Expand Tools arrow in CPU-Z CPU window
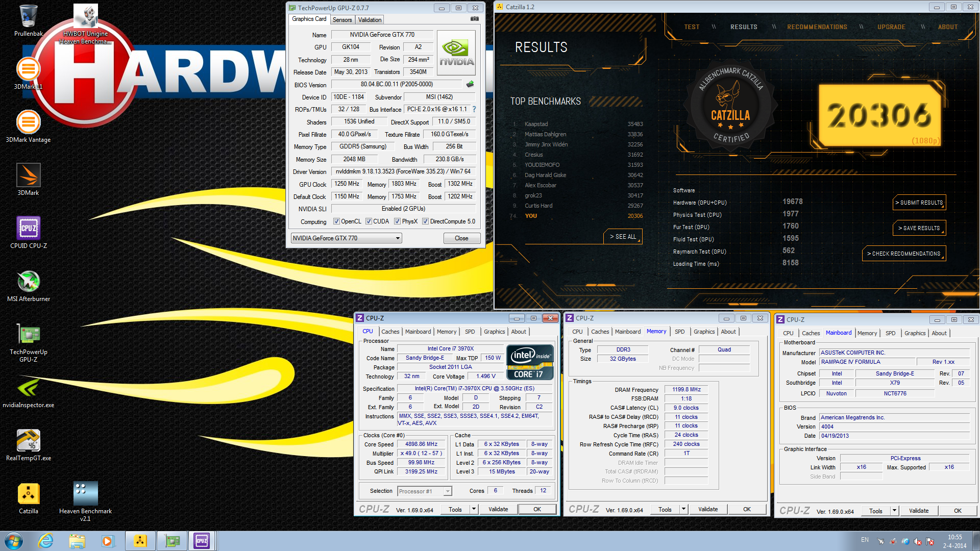This screenshot has width=980, height=551. pyautogui.click(x=474, y=509)
